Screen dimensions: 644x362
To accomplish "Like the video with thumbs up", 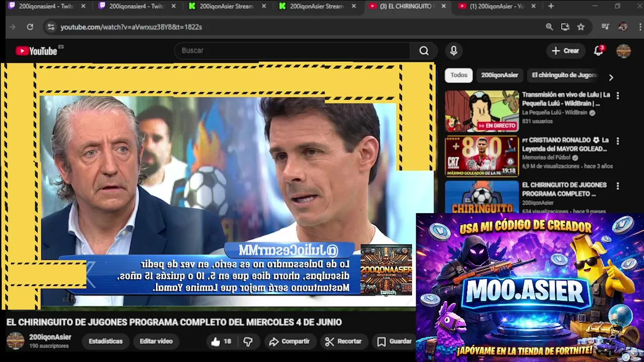I will (221, 341).
